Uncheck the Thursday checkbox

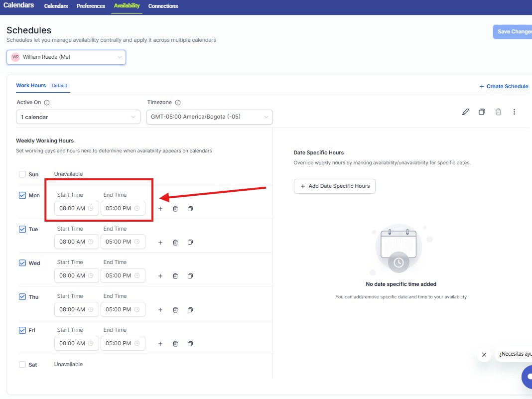pos(22,297)
